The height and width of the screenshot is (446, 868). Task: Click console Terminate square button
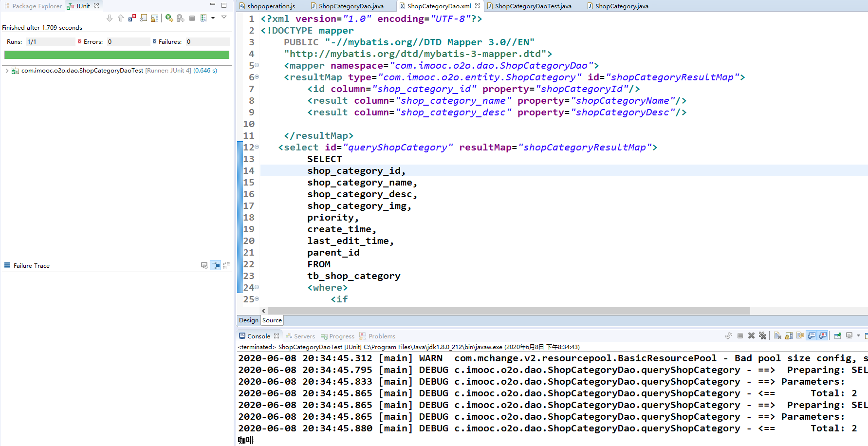pos(740,335)
